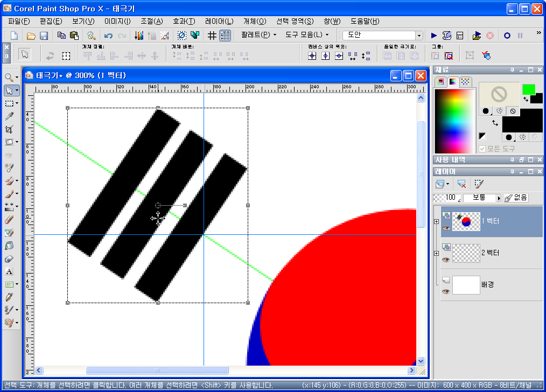Image resolution: width=546 pixels, height=392 pixels.
Task: Click the horizontal scrollbar thumb
Action: (157, 370)
